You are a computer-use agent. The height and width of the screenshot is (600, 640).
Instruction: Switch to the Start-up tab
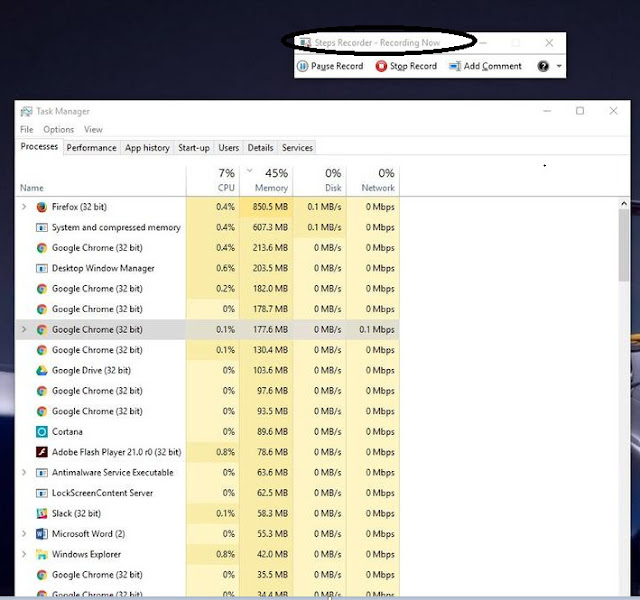[x=194, y=148]
